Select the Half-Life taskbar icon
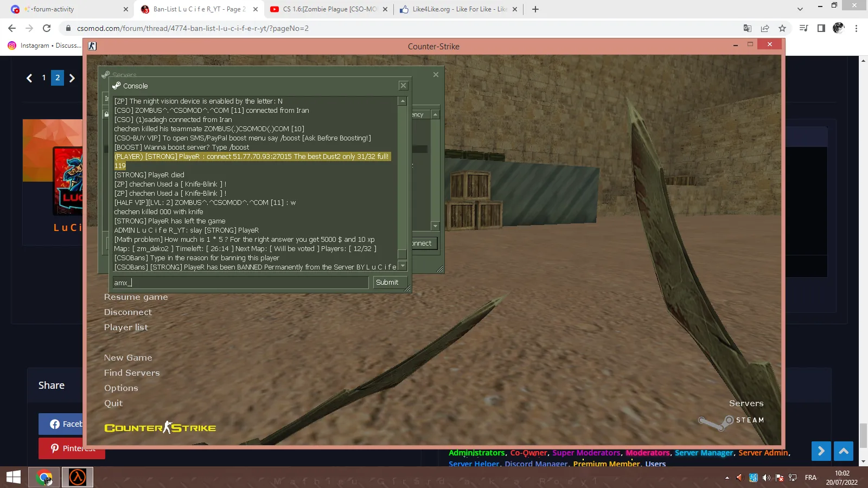 tap(78, 477)
